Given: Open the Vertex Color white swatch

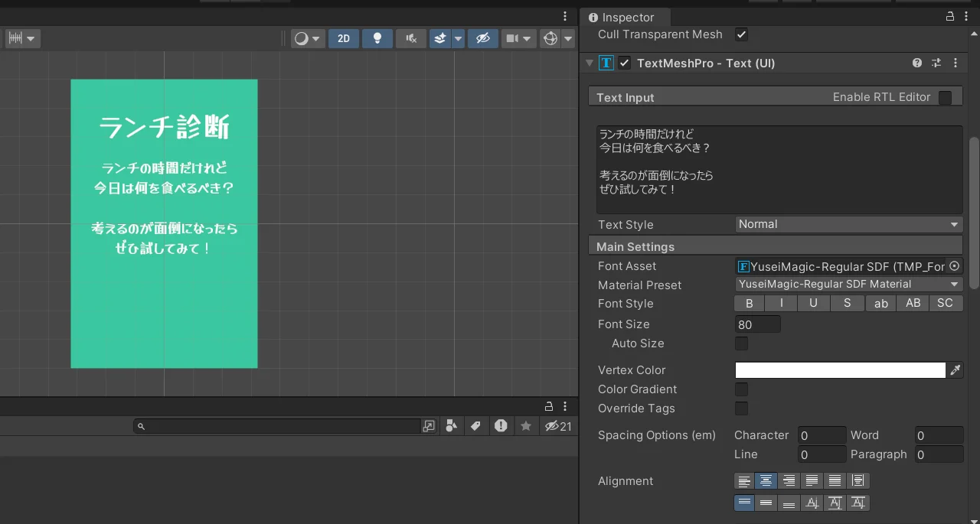Looking at the screenshot, I should point(841,370).
